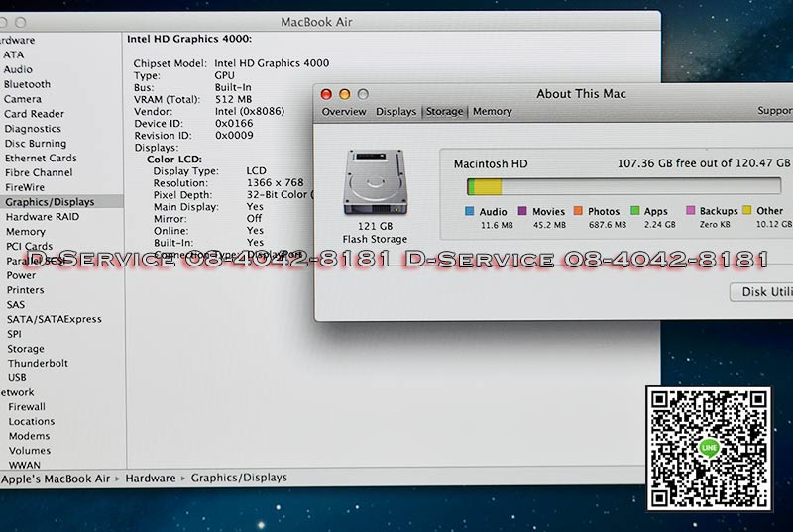Select Printers in the sidebar
The image size is (793, 532).
25,290
